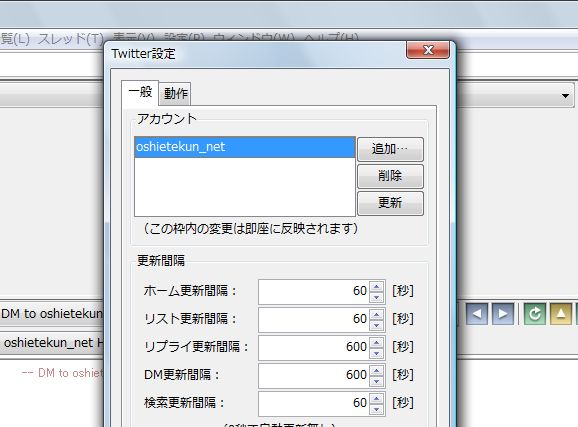Select the DM to oshietekun tab
Image resolution: width=578 pixels, height=427 pixels.
pyautogui.click(x=52, y=314)
